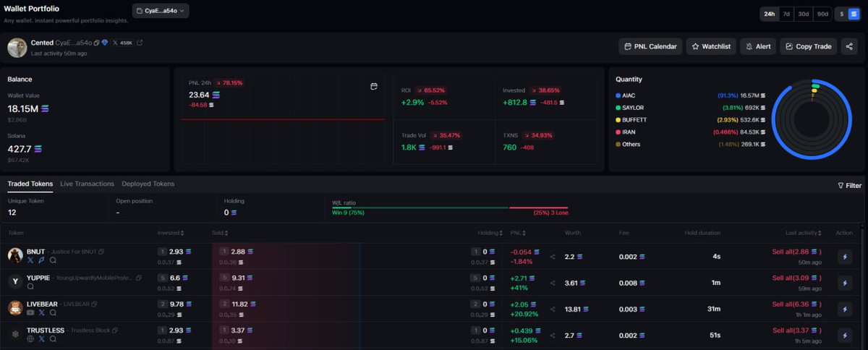The width and height of the screenshot is (868, 350).
Task: Copy the YUPPIE token address
Action: [138, 278]
